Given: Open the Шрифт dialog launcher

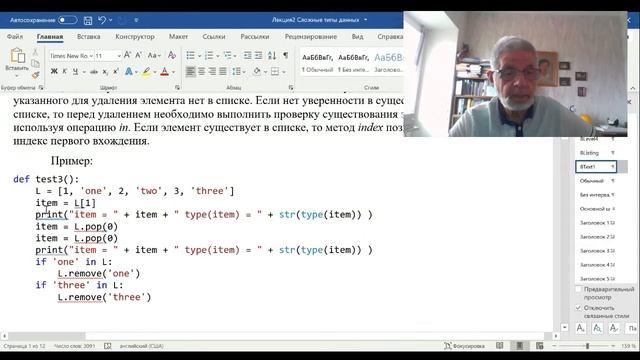Looking at the screenshot, I should coord(177,87).
